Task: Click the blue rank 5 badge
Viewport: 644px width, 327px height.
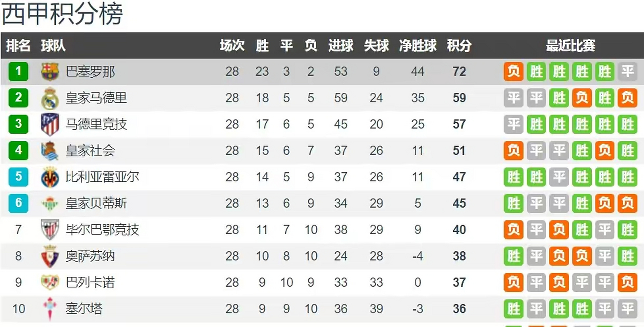Action: tap(18, 177)
